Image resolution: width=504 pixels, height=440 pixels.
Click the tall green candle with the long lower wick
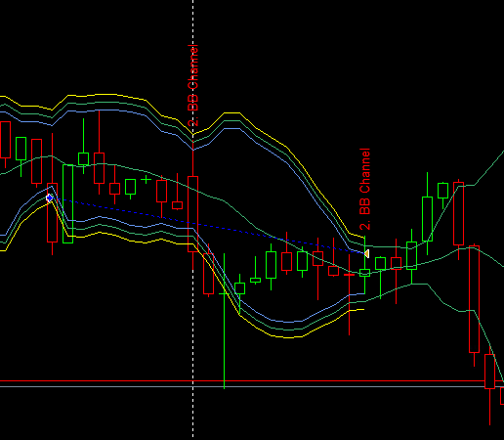[x=224, y=321]
